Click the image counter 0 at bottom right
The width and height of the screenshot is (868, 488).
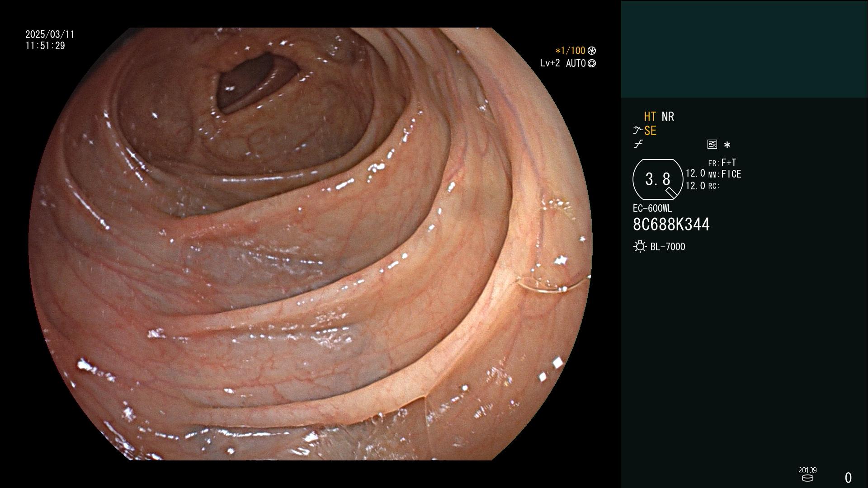[x=848, y=478]
